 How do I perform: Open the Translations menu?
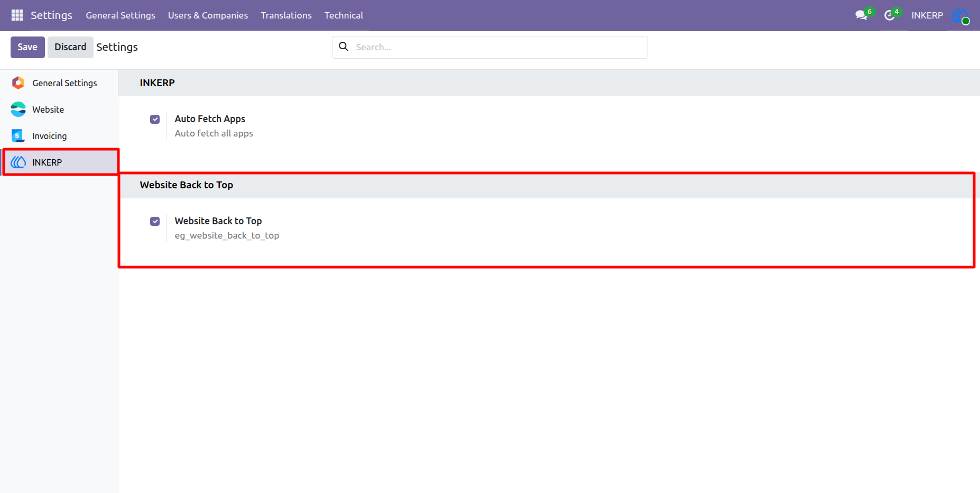pyautogui.click(x=286, y=15)
